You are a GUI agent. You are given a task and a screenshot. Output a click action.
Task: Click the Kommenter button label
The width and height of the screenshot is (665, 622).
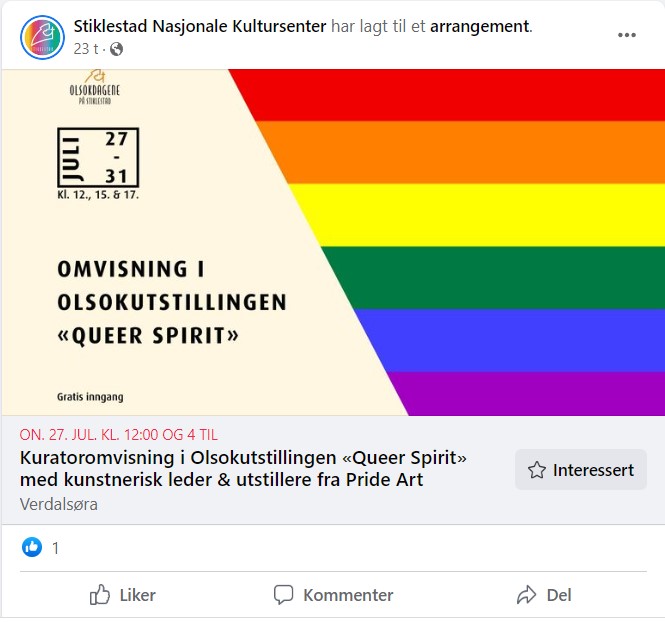click(348, 595)
